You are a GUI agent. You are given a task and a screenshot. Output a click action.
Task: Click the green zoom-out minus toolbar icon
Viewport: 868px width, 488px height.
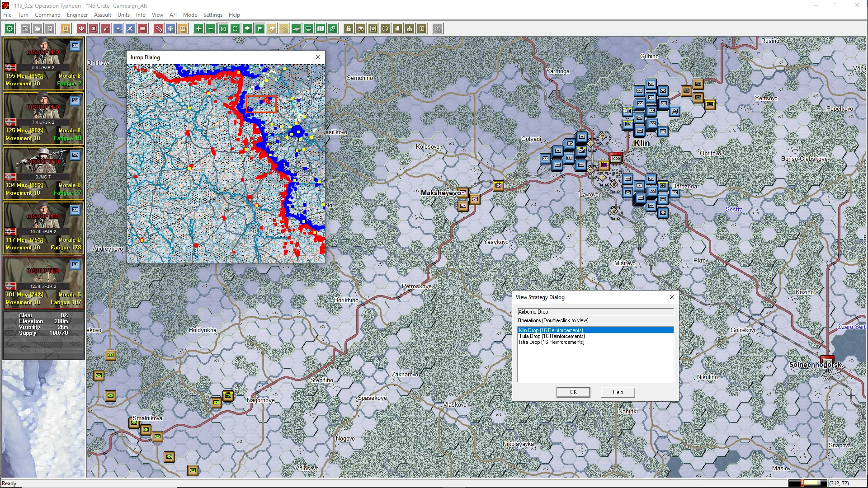click(x=211, y=28)
